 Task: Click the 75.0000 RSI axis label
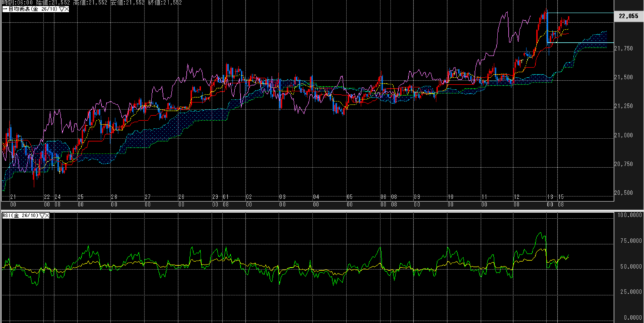pos(629,240)
